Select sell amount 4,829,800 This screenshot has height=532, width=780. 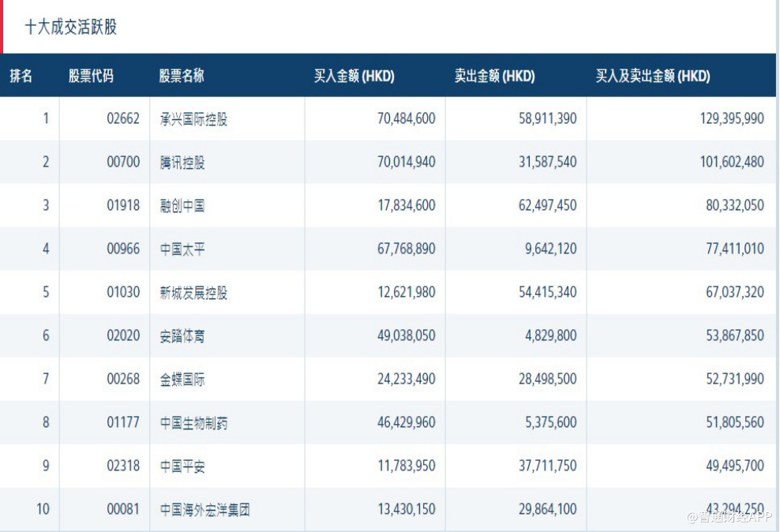[551, 335]
